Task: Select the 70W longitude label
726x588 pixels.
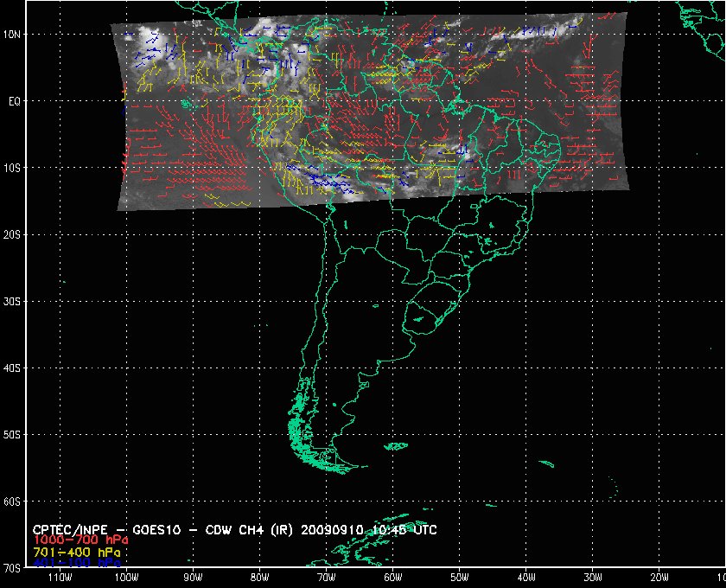Action: (327, 578)
